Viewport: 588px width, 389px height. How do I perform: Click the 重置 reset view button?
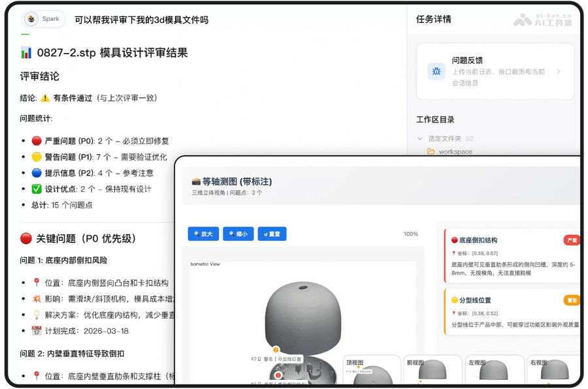click(x=272, y=234)
